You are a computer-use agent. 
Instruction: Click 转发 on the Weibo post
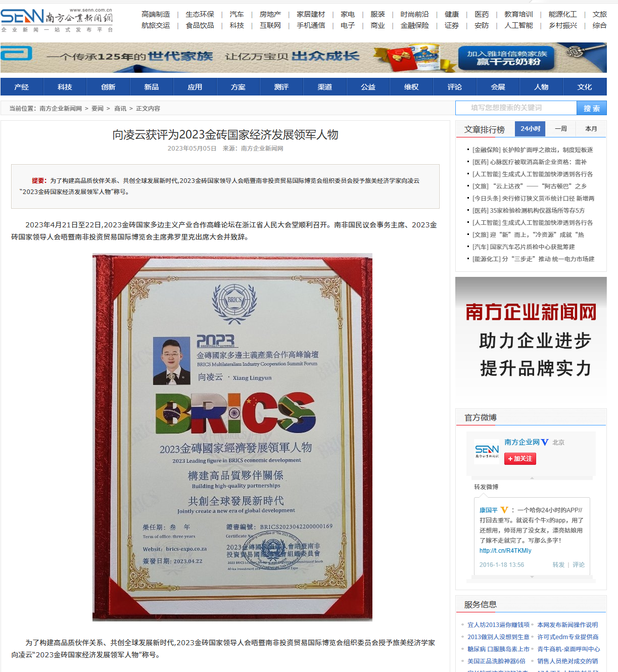coord(558,565)
